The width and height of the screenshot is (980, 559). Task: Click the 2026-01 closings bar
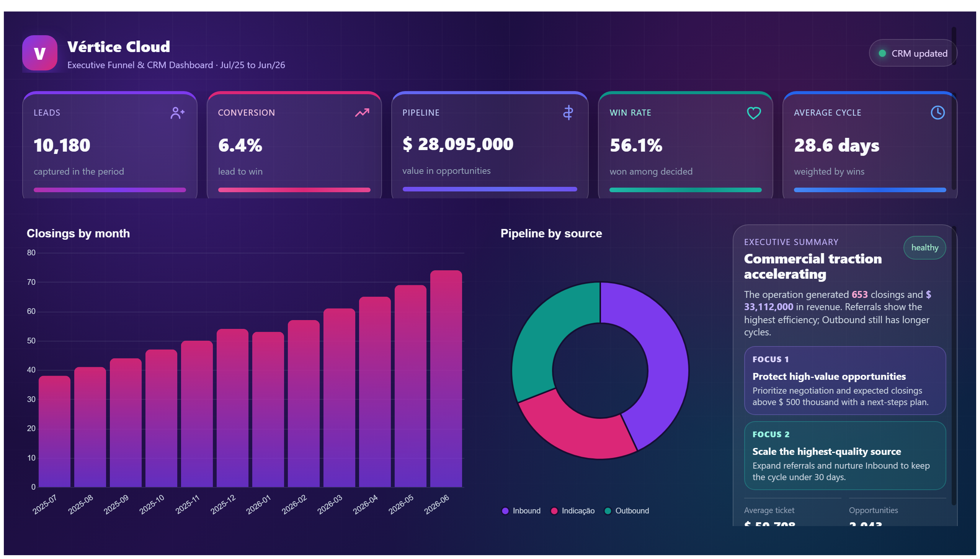click(268, 410)
